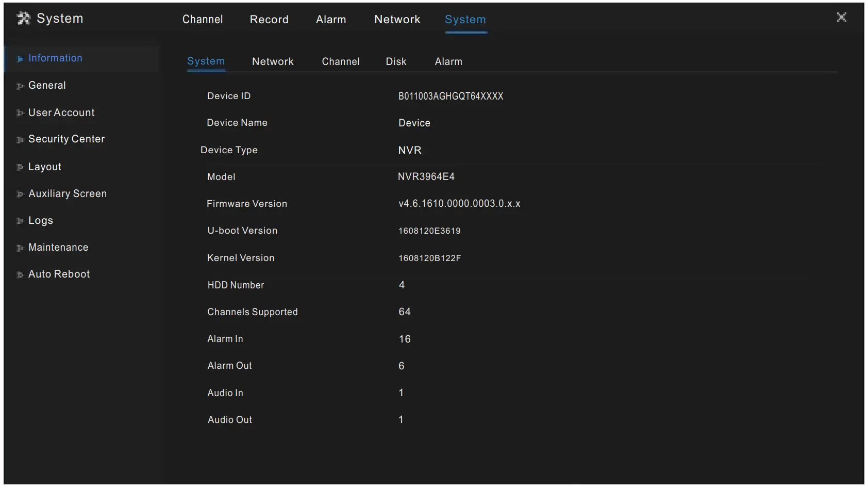The width and height of the screenshot is (868, 488).
Task: Expand the General sidebar entry
Action: 47,85
